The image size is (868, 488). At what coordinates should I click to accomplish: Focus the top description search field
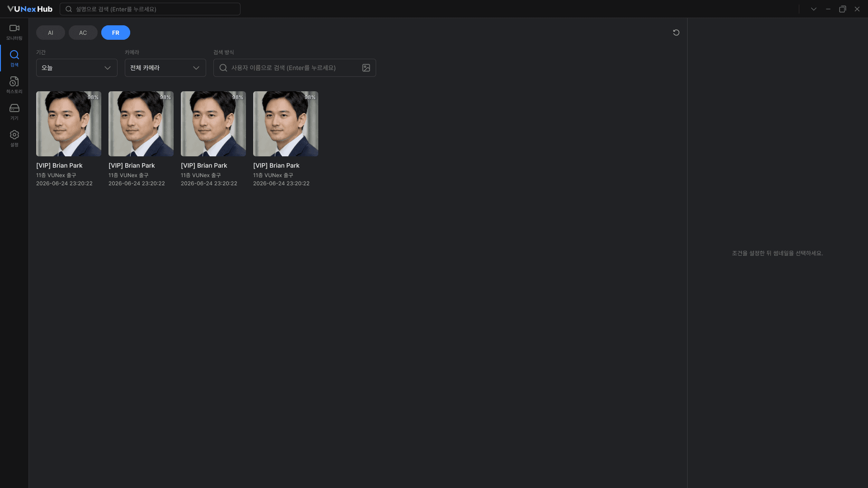[150, 9]
